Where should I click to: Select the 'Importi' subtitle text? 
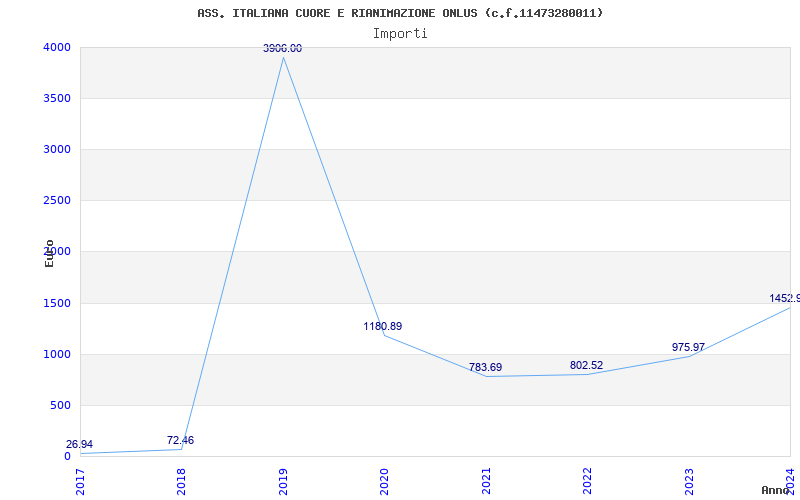coord(400,34)
